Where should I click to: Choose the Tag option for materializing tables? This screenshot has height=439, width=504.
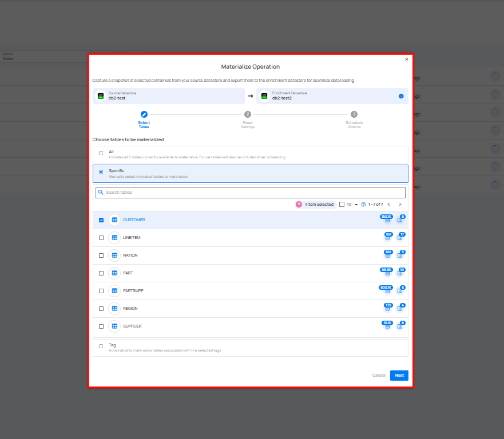pyautogui.click(x=101, y=346)
